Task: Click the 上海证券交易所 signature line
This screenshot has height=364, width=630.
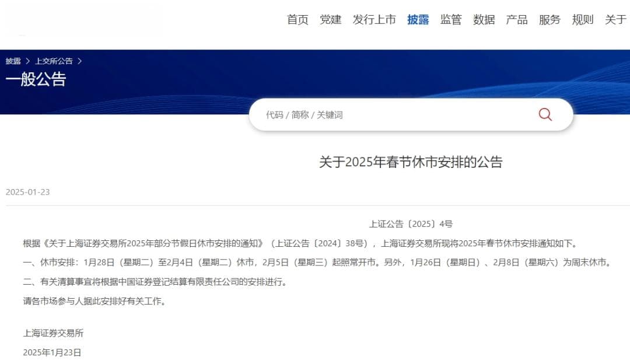Action: pyautogui.click(x=54, y=333)
